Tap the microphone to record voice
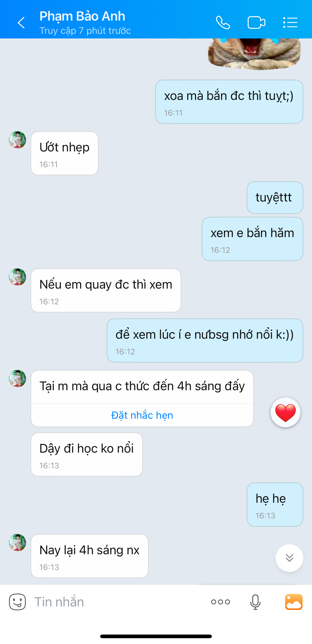 [255, 602]
